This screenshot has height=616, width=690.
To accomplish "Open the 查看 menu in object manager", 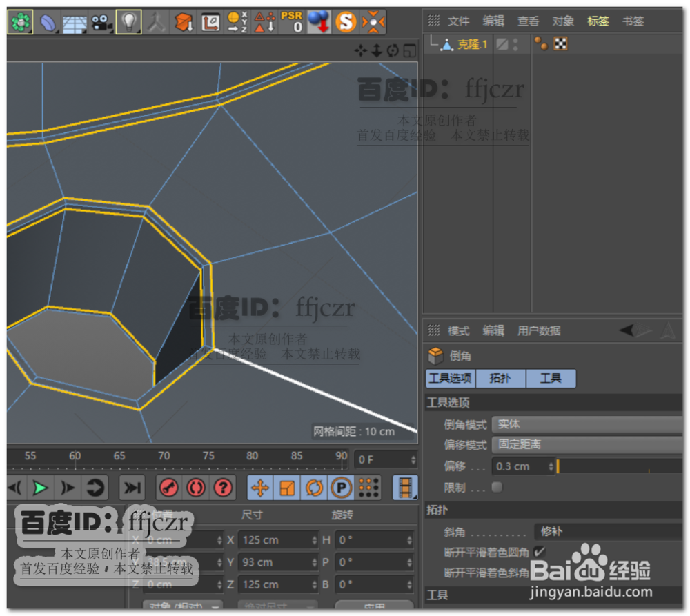I will tap(528, 21).
